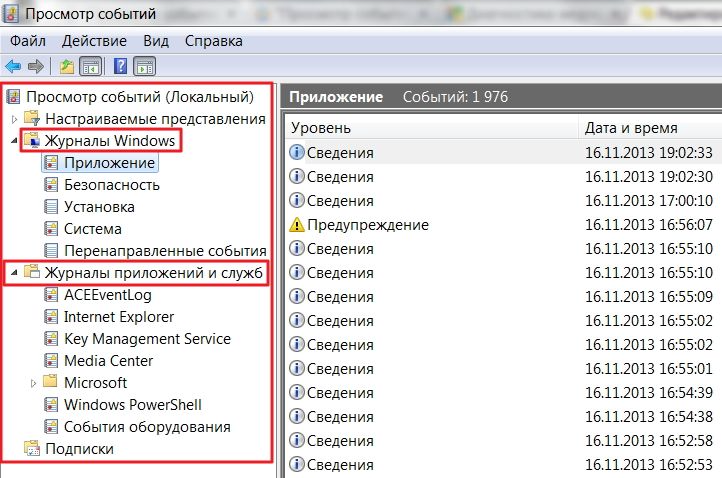Select the Приложение log

tap(110, 163)
